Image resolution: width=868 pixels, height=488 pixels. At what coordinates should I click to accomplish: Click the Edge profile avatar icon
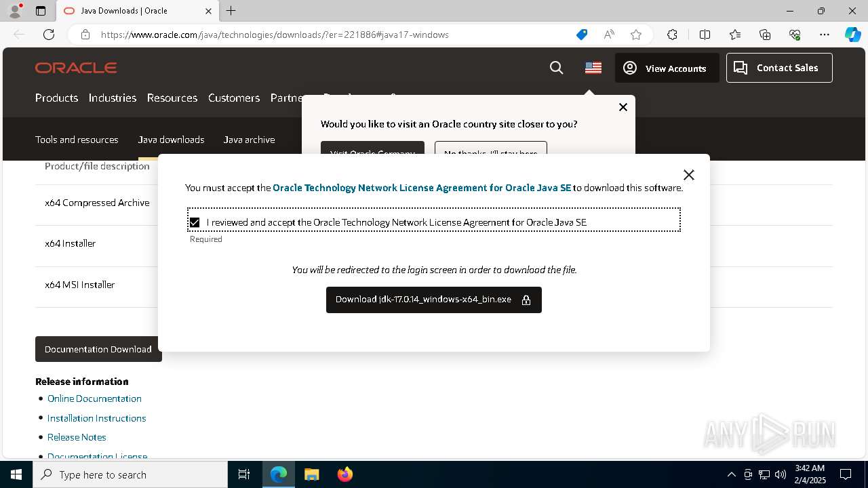(14, 10)
